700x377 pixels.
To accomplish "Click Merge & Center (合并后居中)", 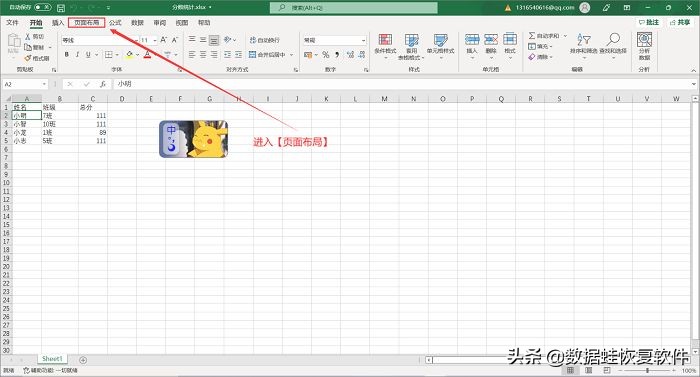I will (x=267, y=54).
